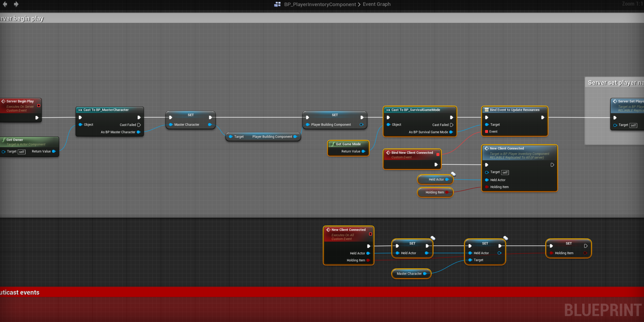Viewport: 644px width, 322px height.
Task: Click the Get Game Mode function icon
Action: click(333, 144)
